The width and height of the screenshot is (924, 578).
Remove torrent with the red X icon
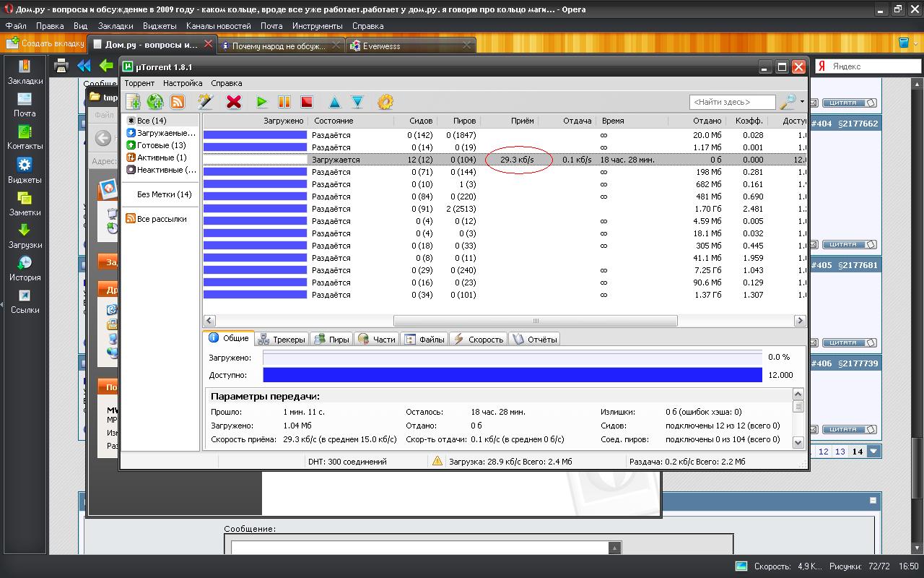click(233, 102)
